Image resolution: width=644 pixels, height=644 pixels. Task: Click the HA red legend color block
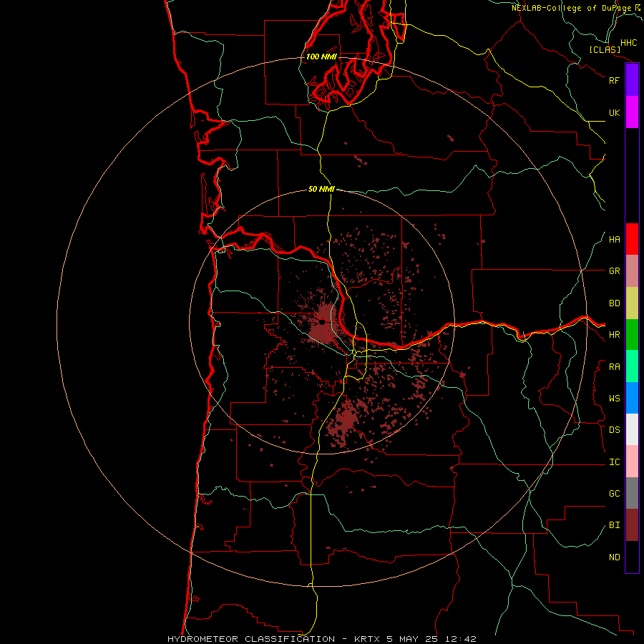632,239
